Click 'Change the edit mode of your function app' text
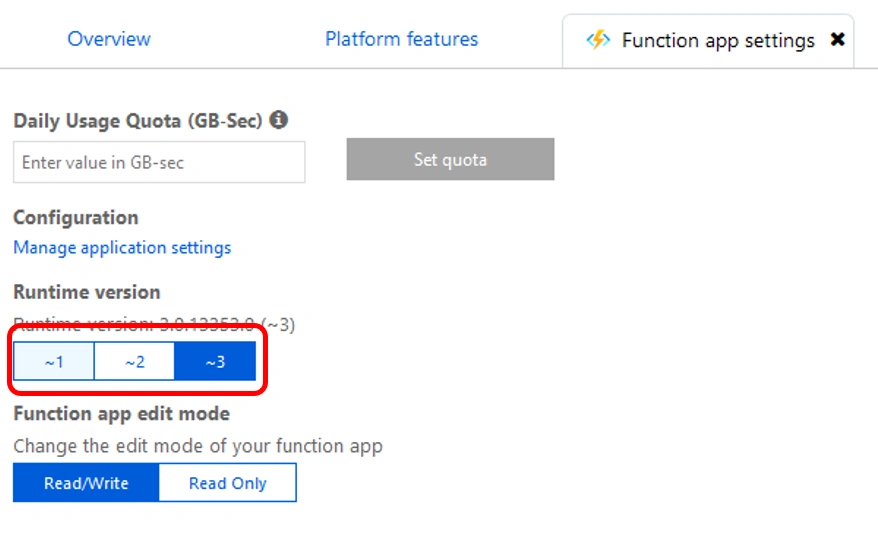Image resolution: width=878 pixels, height=541 pixels. coord(198,446)
